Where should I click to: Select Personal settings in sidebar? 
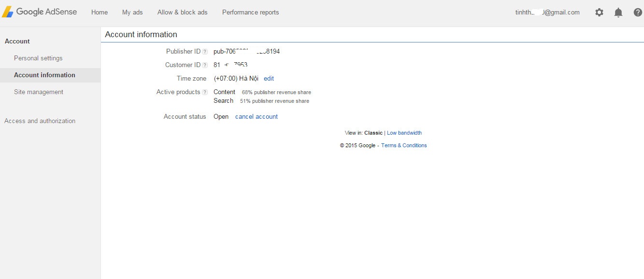(38, 58)
